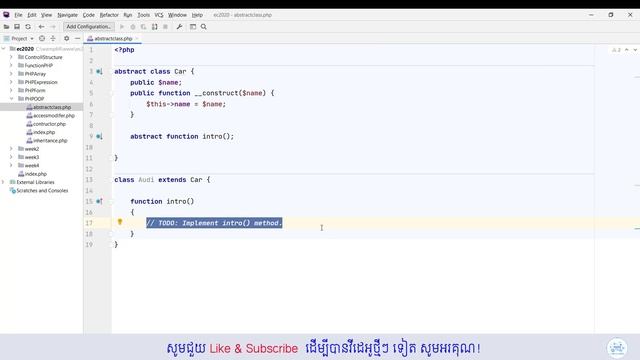Expand the PHPArray folder
The height and width of the screenshot is (360, 640).
point(11,74)
